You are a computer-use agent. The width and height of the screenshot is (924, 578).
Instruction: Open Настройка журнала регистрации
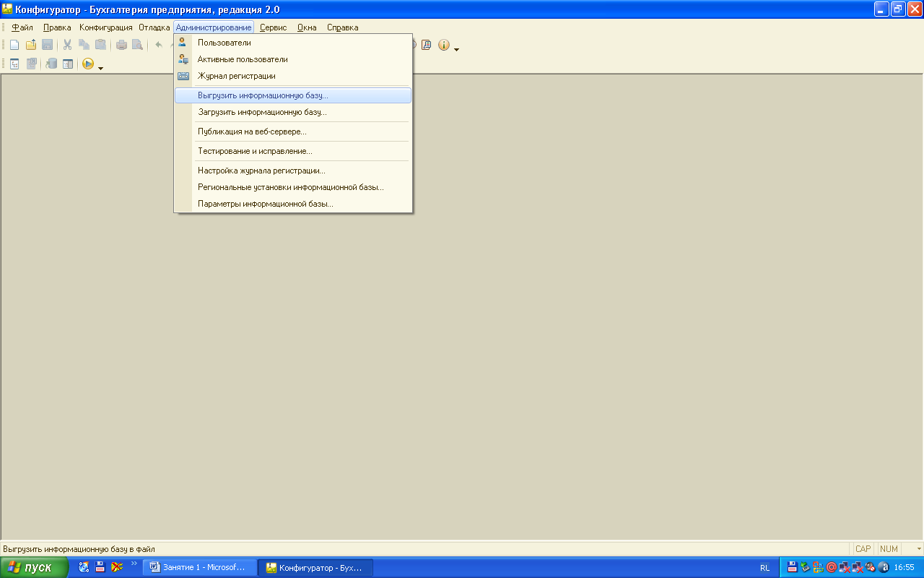point(293,171)
